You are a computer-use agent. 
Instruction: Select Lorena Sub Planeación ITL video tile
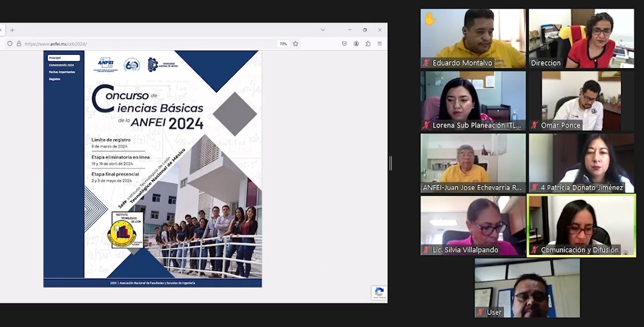point(473,101)
